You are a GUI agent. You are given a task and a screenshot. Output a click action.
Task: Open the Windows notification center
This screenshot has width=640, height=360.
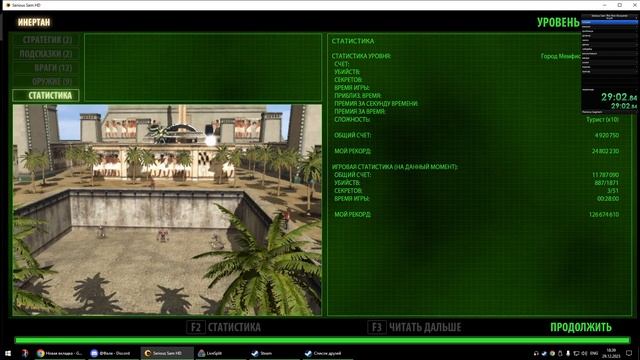tap(629, 353)
